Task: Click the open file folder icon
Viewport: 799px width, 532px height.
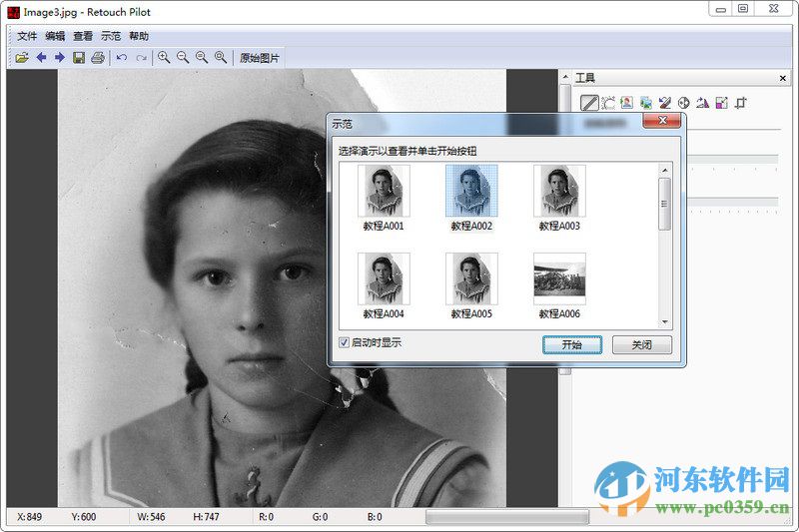Action: pos(21,58)
